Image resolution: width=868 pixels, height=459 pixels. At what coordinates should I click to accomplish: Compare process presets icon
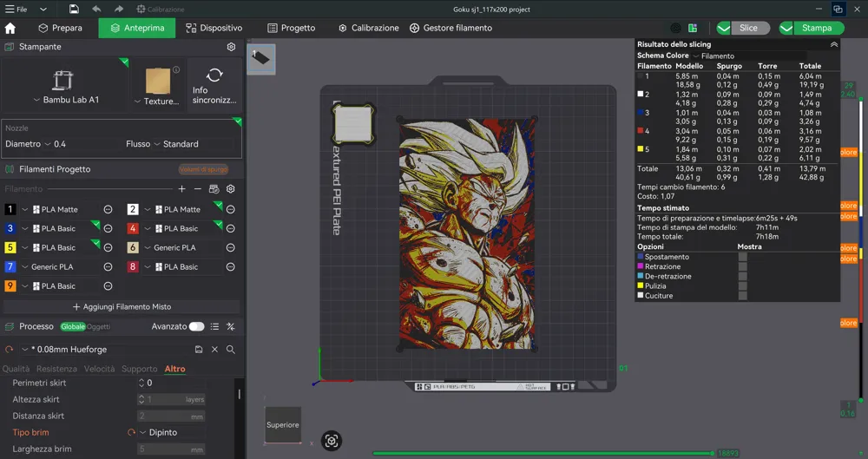pyautogui.click(x=231, y=326)
